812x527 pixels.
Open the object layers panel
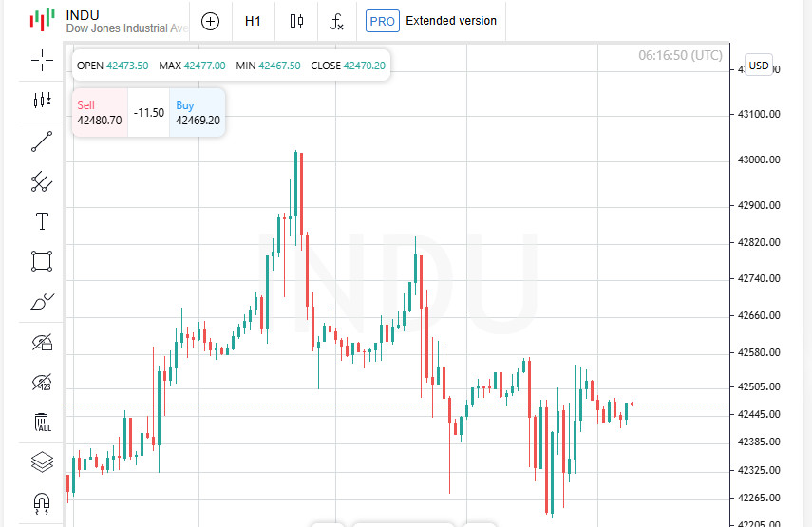[x=42, y=462]
